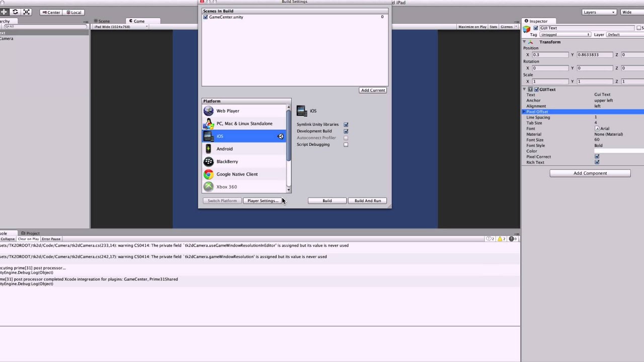Image resolution: width=644 pixels, height=362 pixels.
Task: Click the large iOS icon beside build options
Action: [x=301, y=111]
